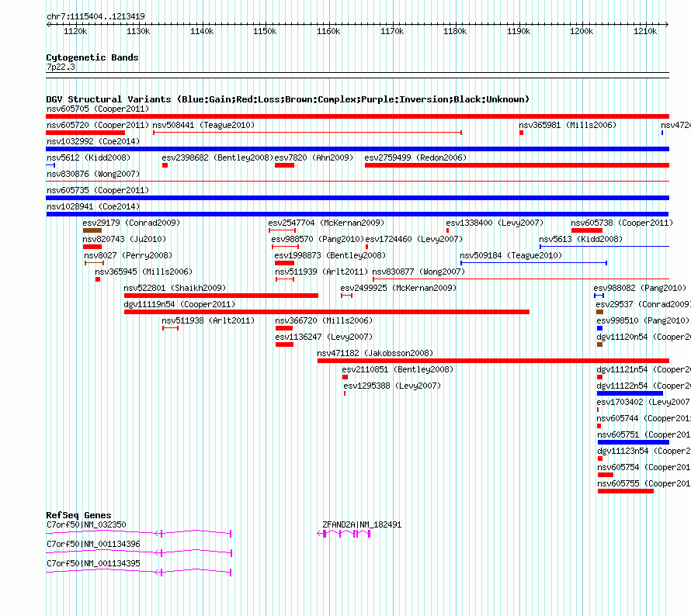Select the dgv11121n54 (Cooper) label
Image resolution: width=691 pixels, height=616 pixels.
tap(644, 369)
